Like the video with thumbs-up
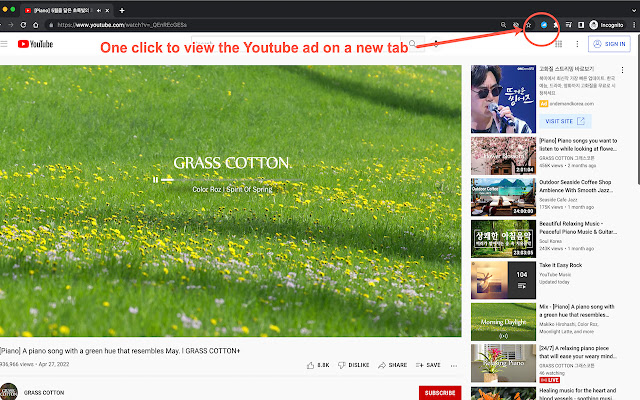Image resolution: width=640 pixels, height=400 pixels. (318, 365)
